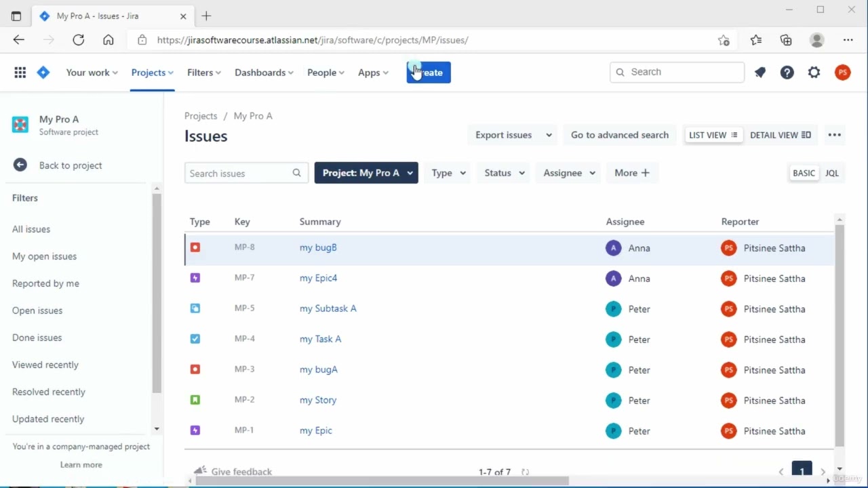Open browser collections icon

[786, 40]
